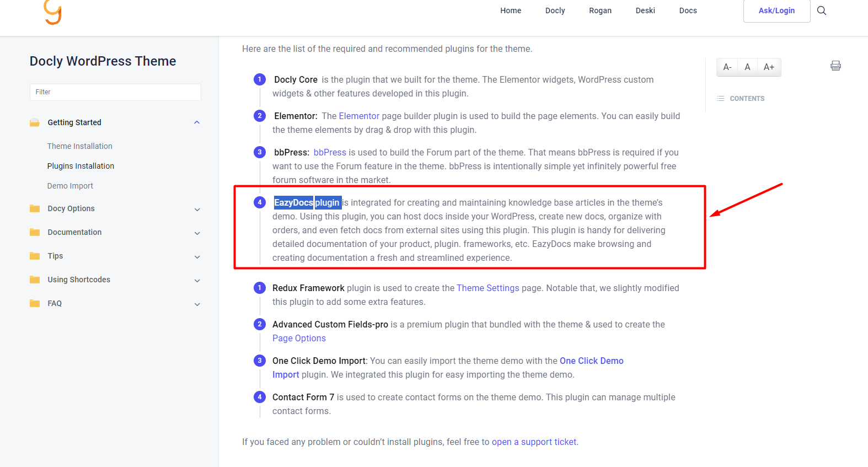The height and width of the screenshot is (467, 868).
Task: Expand the Docy Options chevron
Action: [x=197, y=210]
